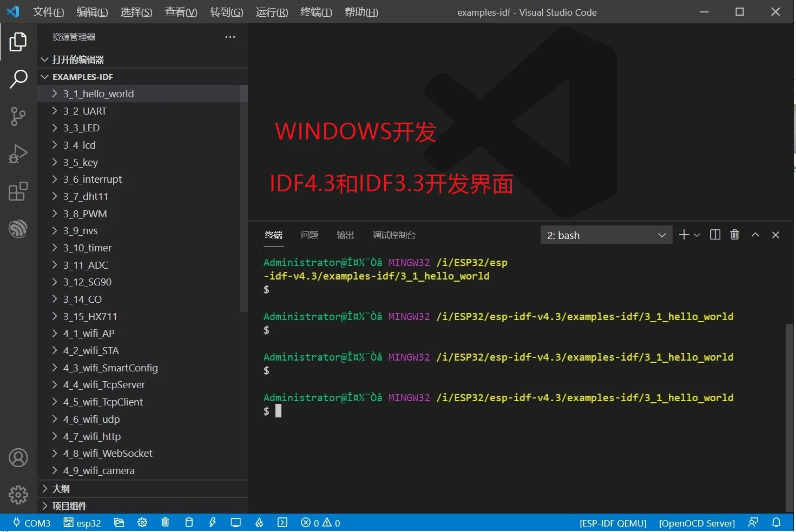Viewport: 796px width, 532px height.
Task: Open the Source Control view
Action: coord(18,116)
